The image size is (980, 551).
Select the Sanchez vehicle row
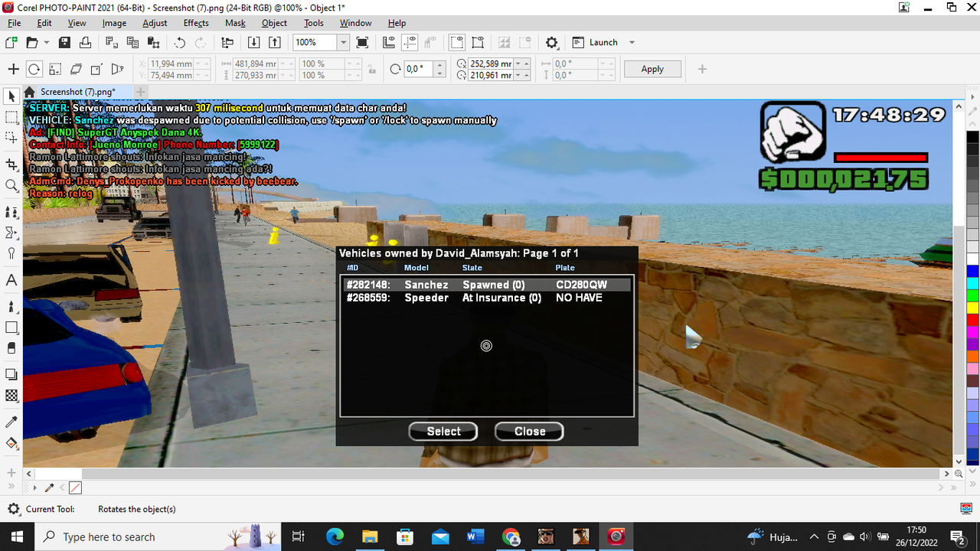[x=486, y=285]
